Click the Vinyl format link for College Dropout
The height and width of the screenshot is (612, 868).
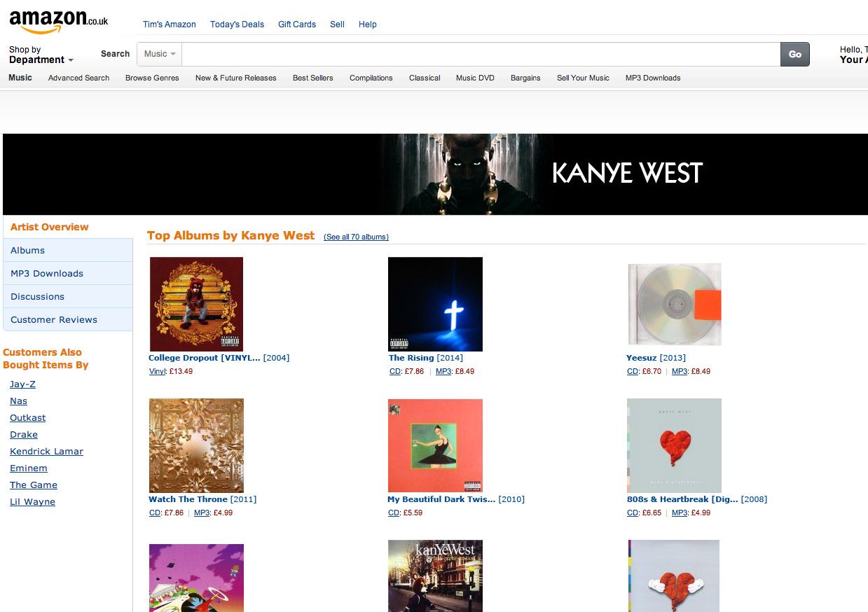point(157,371)
